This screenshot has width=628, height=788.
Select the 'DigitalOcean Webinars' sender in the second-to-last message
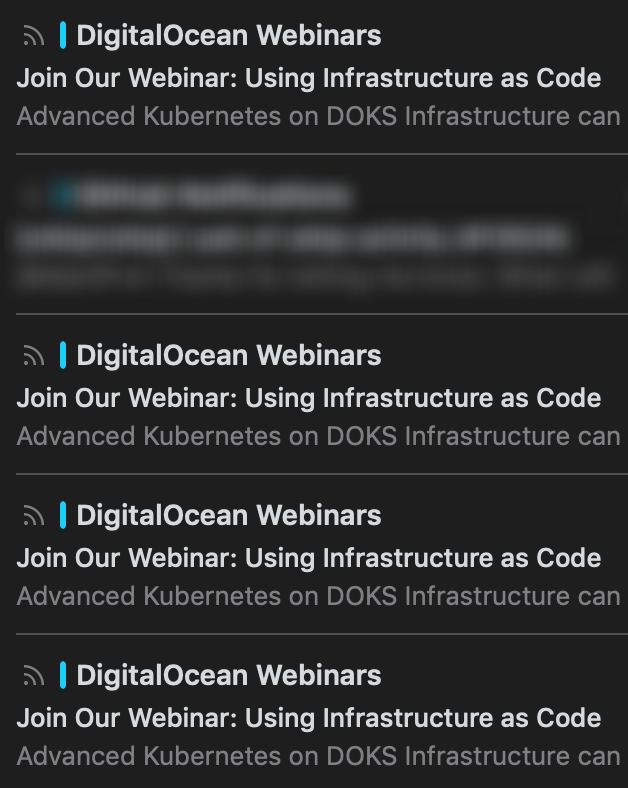(x=229, y=516)
